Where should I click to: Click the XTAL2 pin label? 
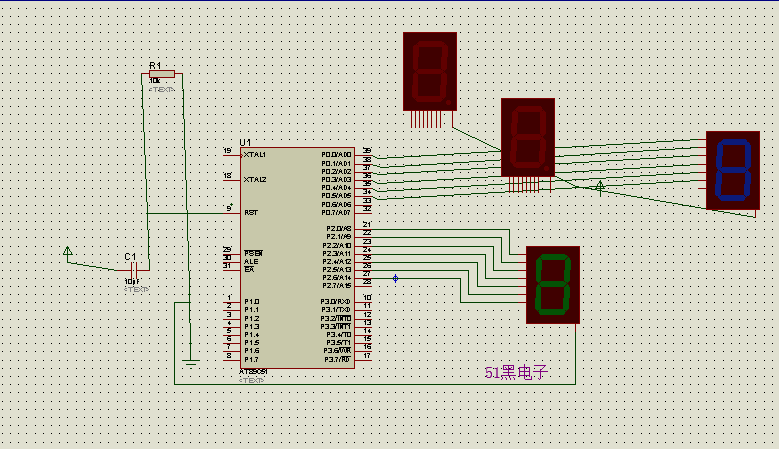[255, 179]
